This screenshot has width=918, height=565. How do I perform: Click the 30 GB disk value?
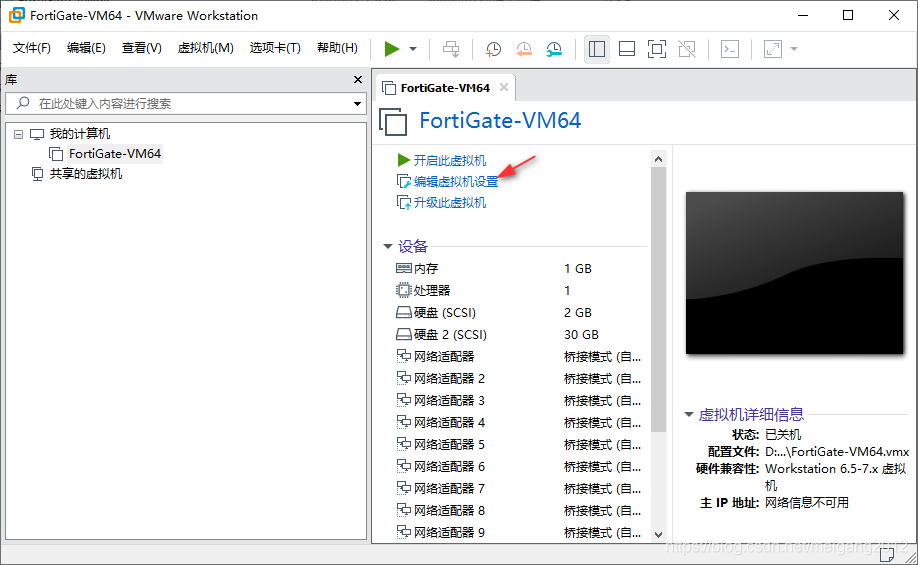pyautogui.click(x=581, y=335)
